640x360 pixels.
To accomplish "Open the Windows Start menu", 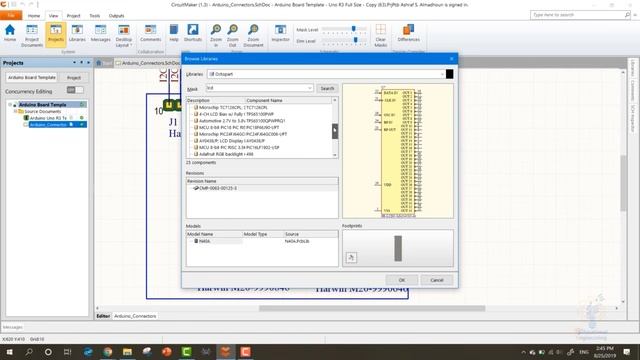I will [x=9, y=351].
